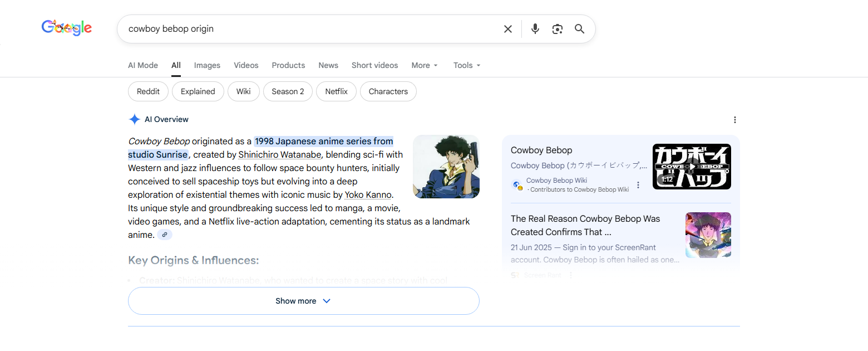Click the link chip after 'anime.'
Image resolution: width=868 pixels, height=351 pixels.
click(165, 235)
